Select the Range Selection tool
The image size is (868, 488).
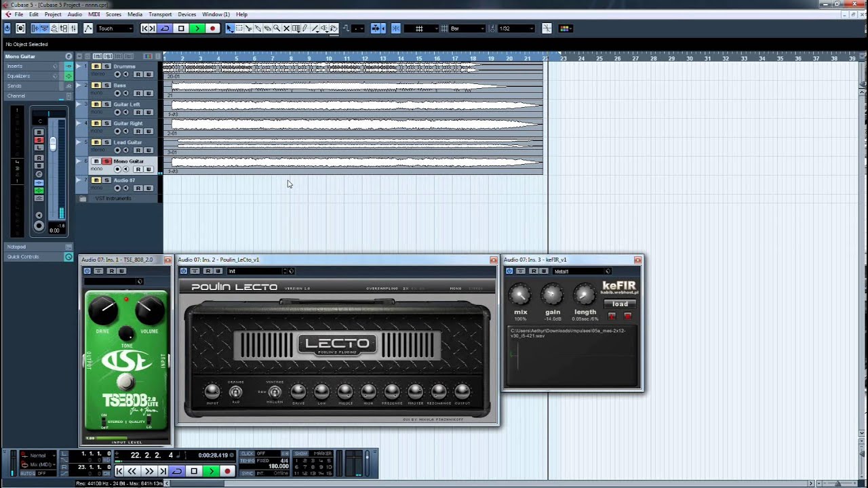pos(239,28)
